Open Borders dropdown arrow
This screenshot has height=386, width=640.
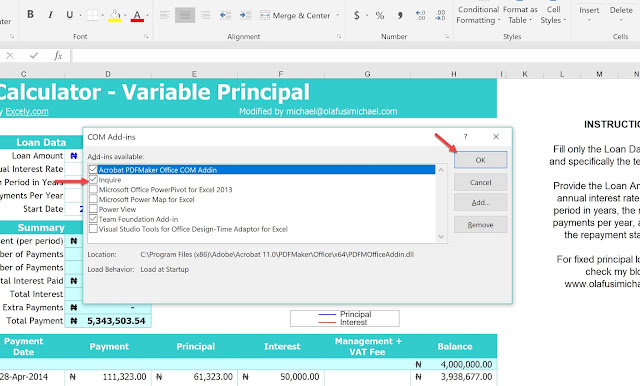[x=102, y=16]
